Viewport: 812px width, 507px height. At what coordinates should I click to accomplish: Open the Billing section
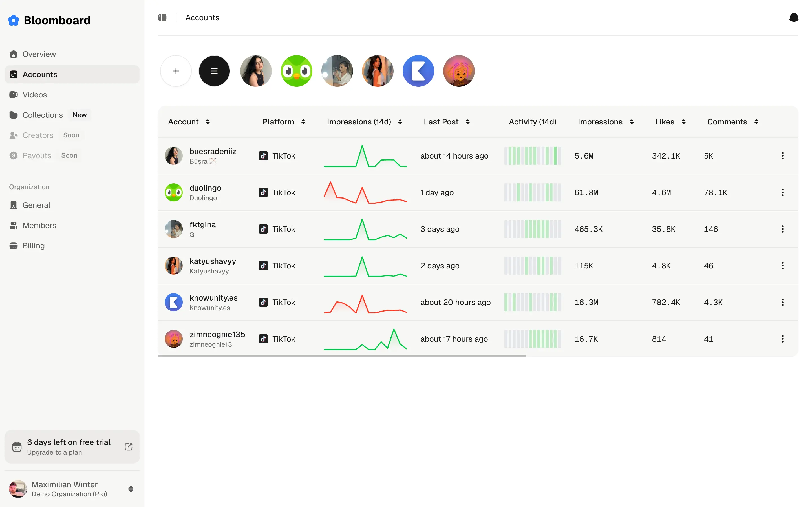click(x=33, y=245)
